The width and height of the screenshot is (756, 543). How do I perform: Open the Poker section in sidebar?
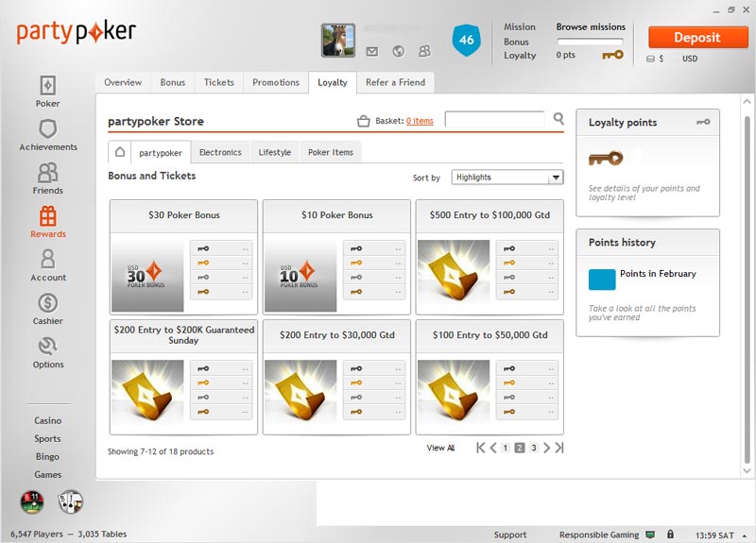[47, 91]
